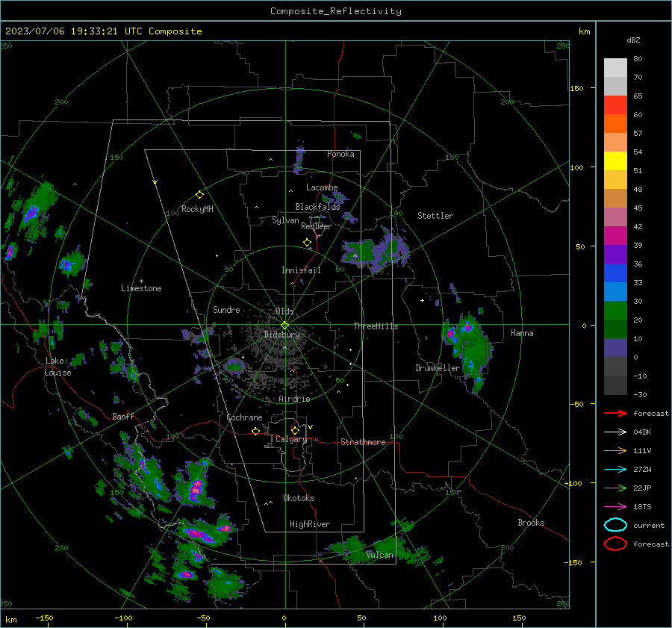Viewport: 672px width, 628px height.
Task: Click the Okotoks town label
Action: pos(299,498)
